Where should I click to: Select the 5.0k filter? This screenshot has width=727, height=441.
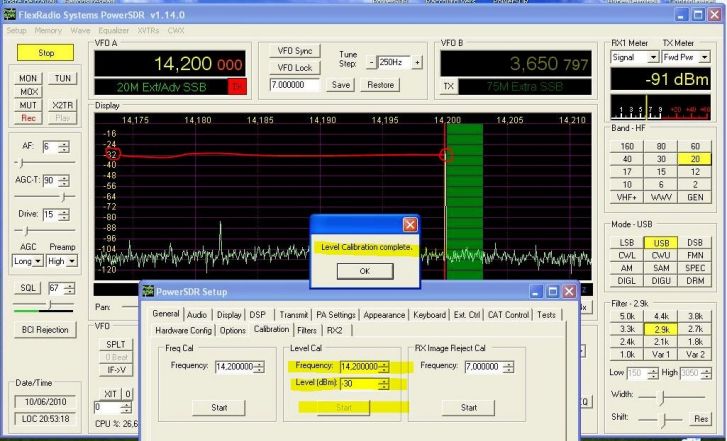(x=627, y=316)
